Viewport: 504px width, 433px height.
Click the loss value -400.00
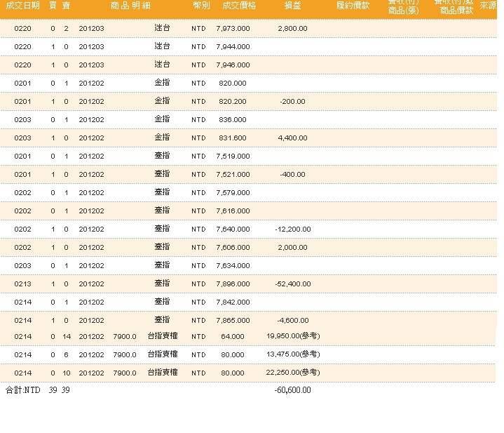292,174
